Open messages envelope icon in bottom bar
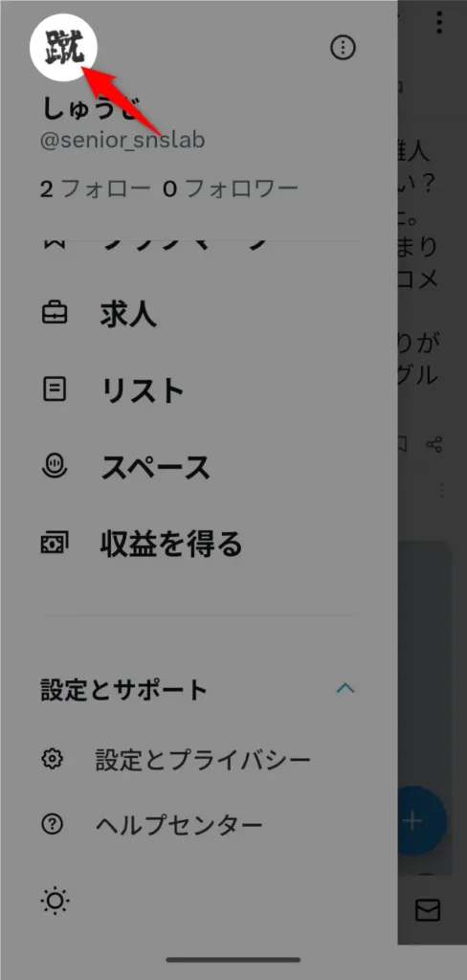Image resolution: width=467 pixels, height=980 pixels. (x=428, y=909)
